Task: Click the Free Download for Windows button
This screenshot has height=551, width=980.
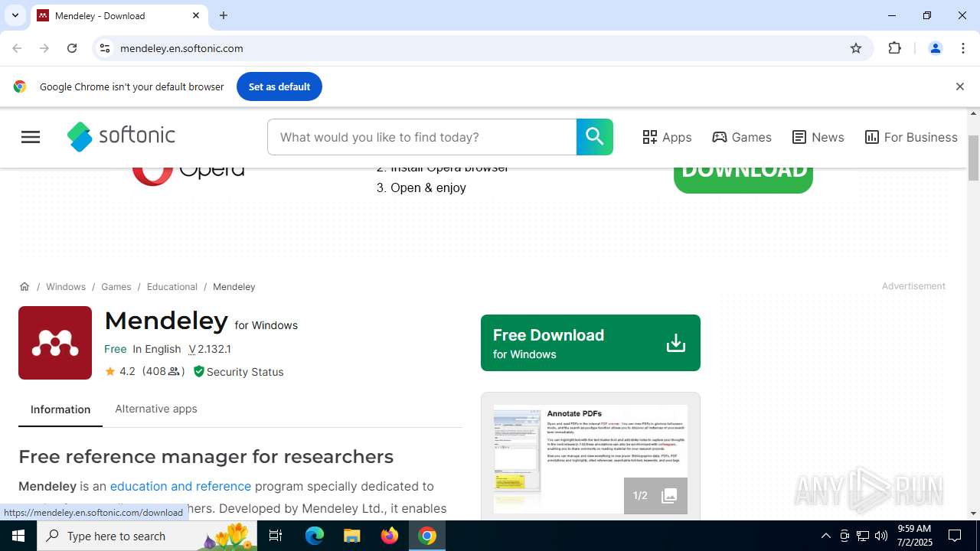Action: pos(590,343)
